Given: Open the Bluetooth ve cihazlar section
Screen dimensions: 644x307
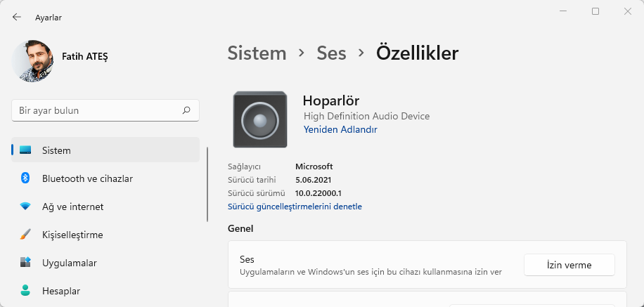Looking at the screenshot, I should [87, 178].
